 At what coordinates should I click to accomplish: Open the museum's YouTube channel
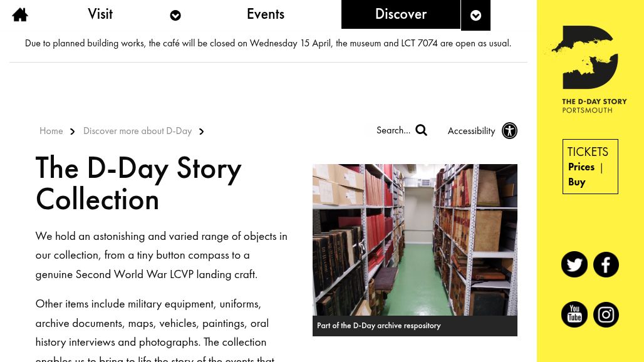(x=574, y=314)
